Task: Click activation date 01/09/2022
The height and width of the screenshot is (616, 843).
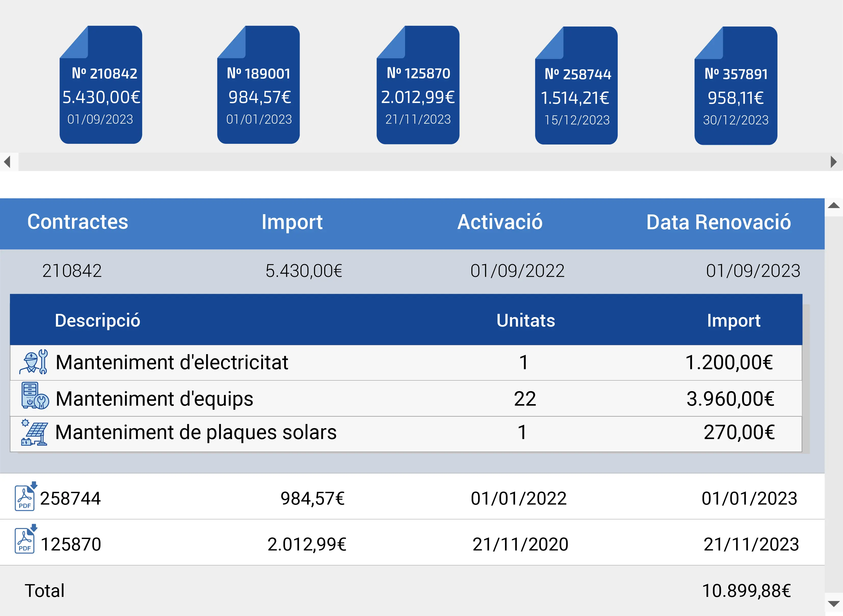Action: tap(517, 271)
